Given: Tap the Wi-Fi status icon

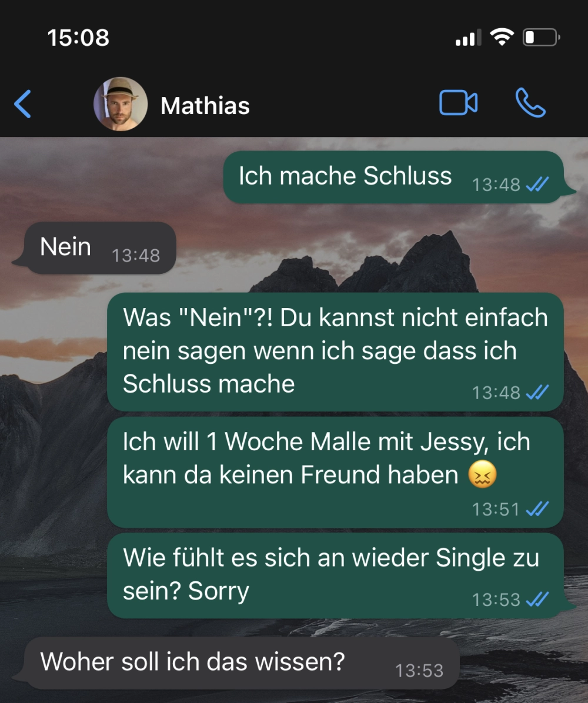Looking at the screenshot, I should [502, 37].
